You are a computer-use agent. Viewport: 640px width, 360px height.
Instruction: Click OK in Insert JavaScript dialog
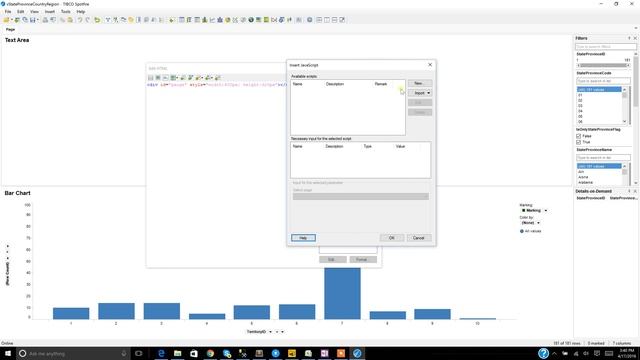click(x=392, y=238)
